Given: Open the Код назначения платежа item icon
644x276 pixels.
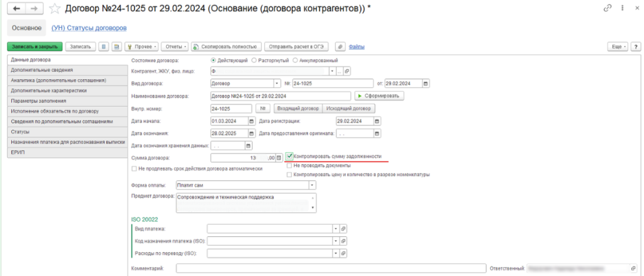Looking at the screenshot, I should tap(344, 241).
